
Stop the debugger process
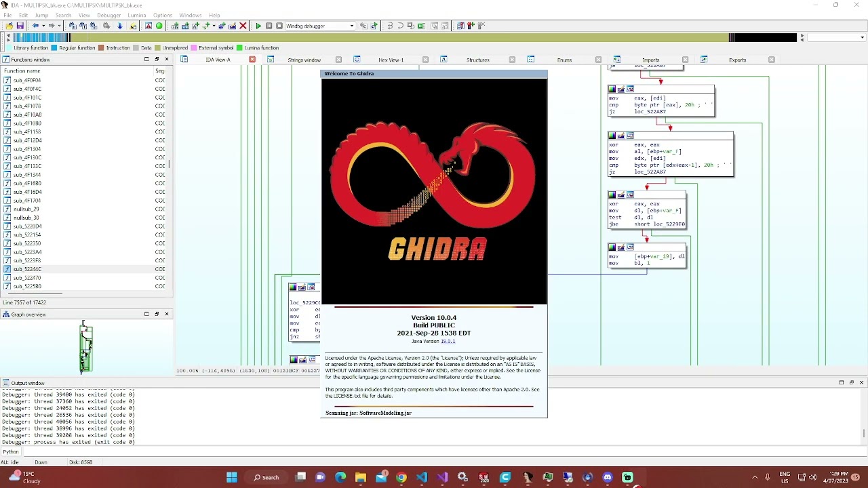[279, 26]
